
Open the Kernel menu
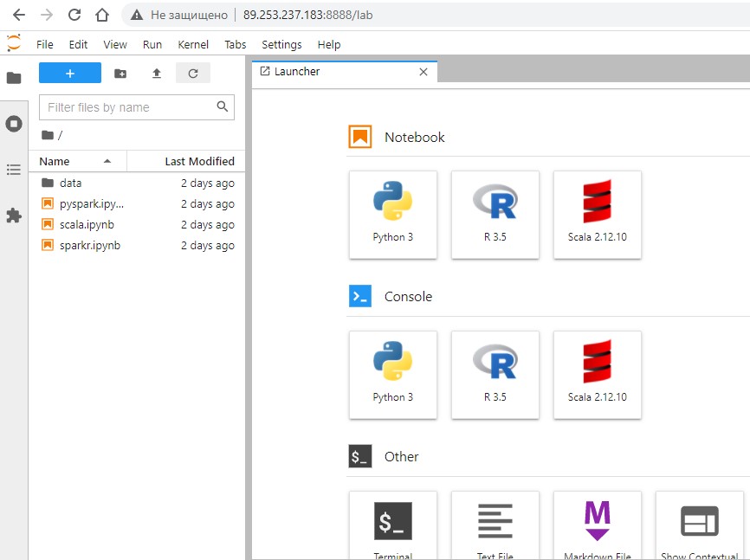click(193, 44)
